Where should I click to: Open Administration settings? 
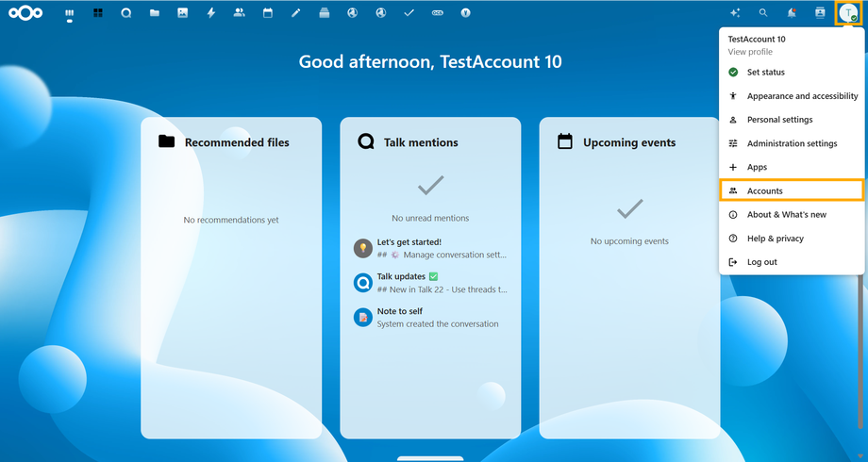click(792, 143)
